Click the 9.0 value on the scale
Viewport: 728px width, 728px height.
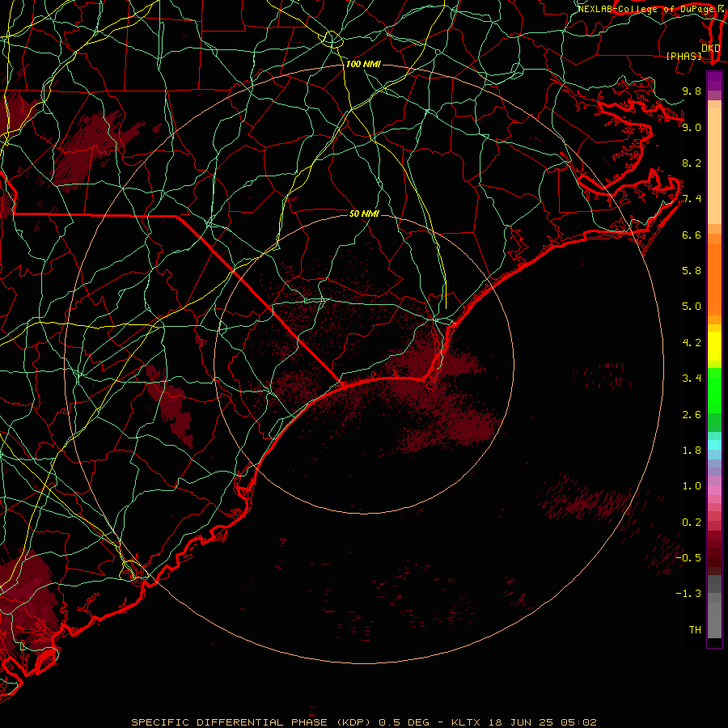click(x=692, y=127)
